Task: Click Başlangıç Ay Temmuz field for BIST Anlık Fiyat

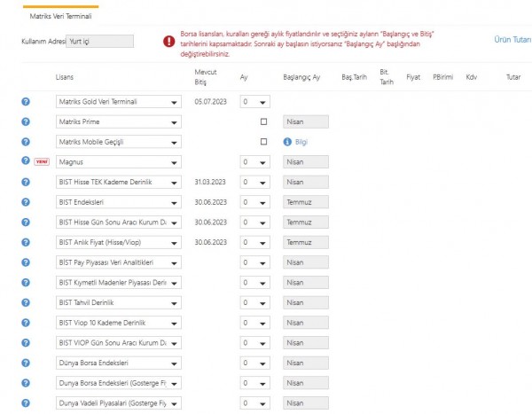Action: 306,242
